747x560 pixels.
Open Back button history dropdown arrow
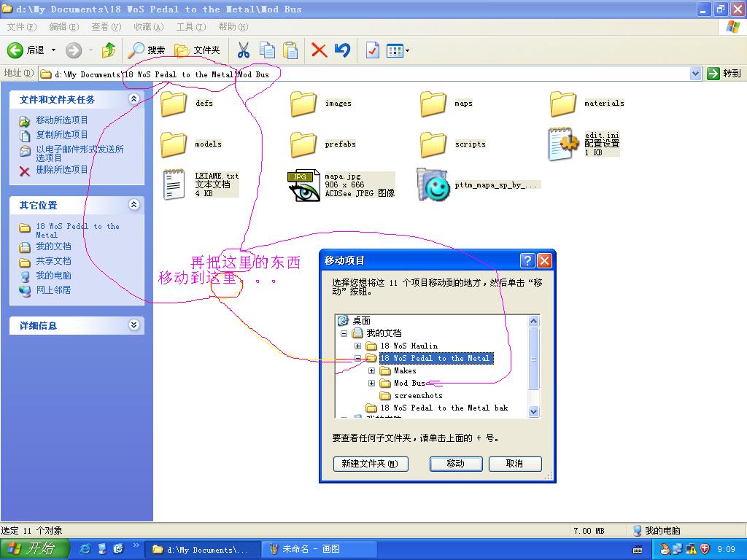[x=53, y=50]
